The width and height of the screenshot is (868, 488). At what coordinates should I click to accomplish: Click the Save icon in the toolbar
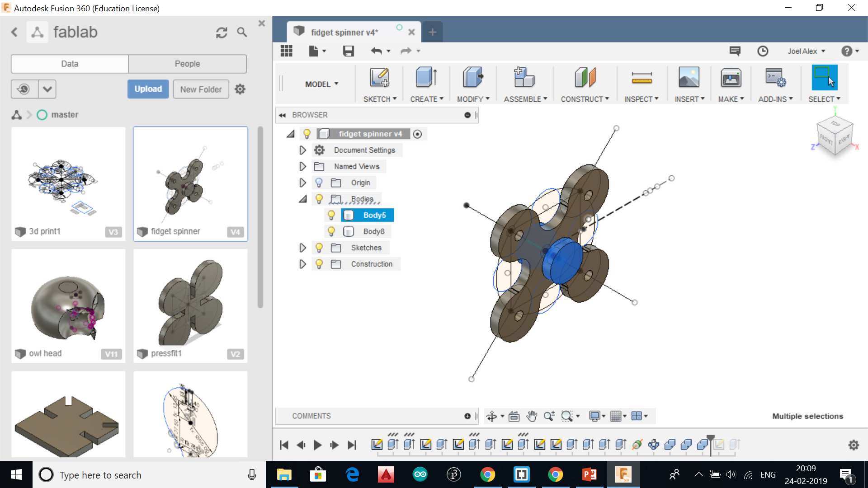[x=348, y=51]
